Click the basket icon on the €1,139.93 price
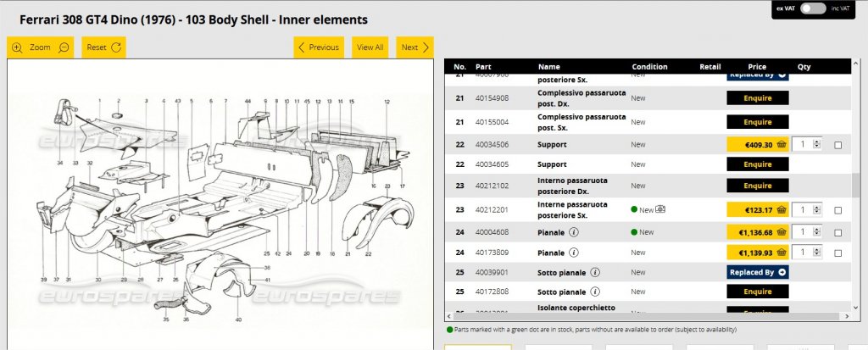 pos(781,252)
